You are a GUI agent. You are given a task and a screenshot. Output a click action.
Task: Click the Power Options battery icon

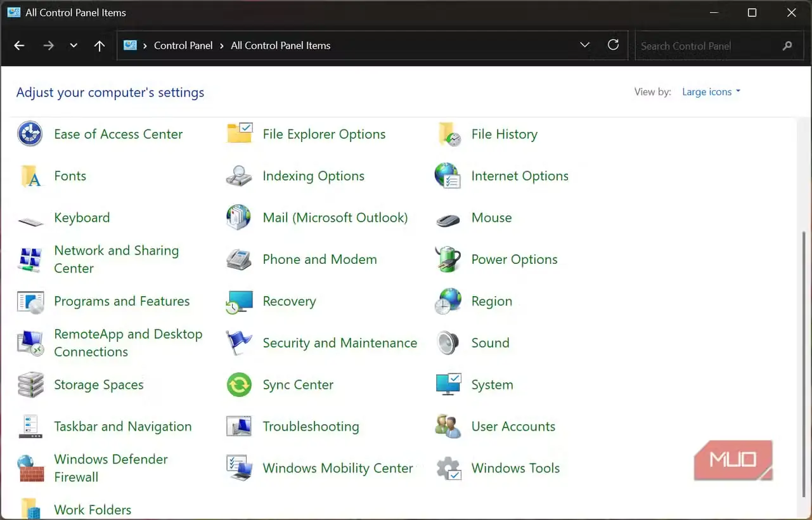[x=448, y=259]
